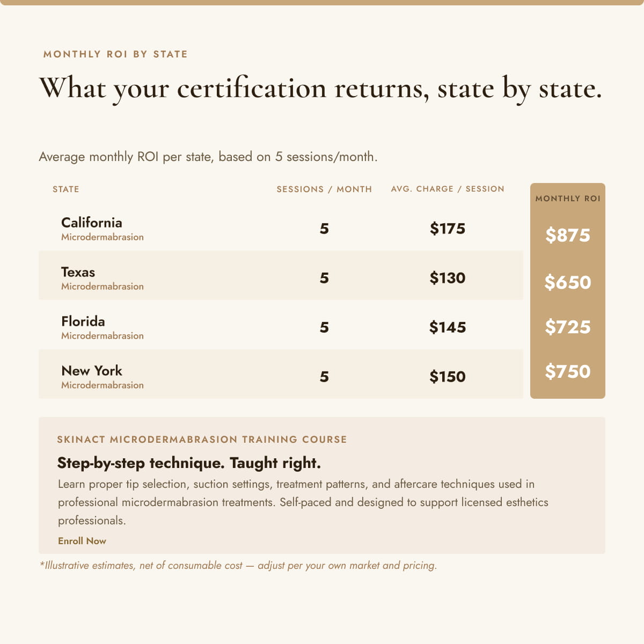Click the 'Step-by-step technique. Taught right.' heading

tap(189, 463)
